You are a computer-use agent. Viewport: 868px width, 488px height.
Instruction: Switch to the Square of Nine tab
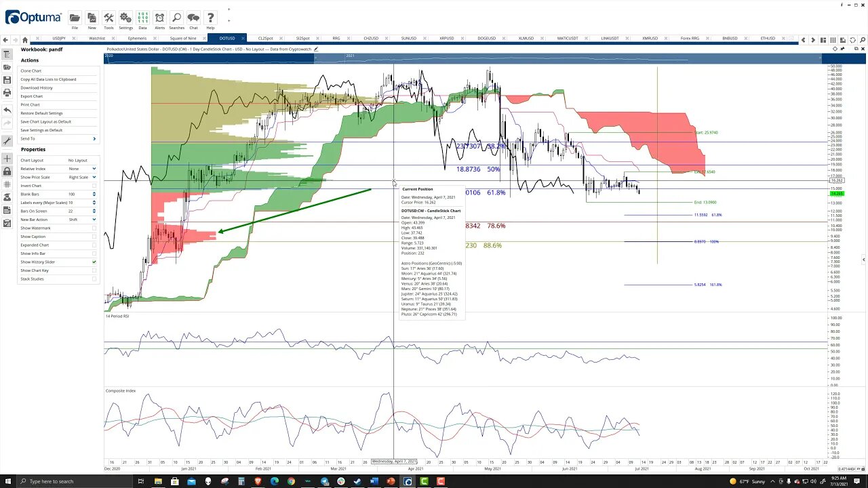(x=183, y=39)
